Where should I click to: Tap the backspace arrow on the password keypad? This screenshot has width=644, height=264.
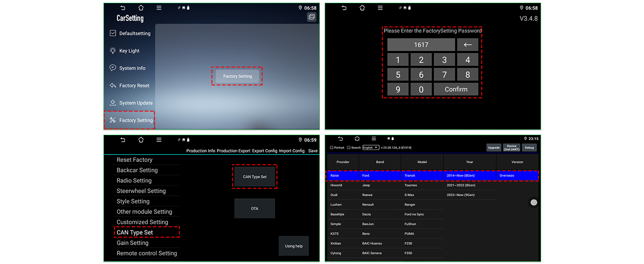(468, 44)
